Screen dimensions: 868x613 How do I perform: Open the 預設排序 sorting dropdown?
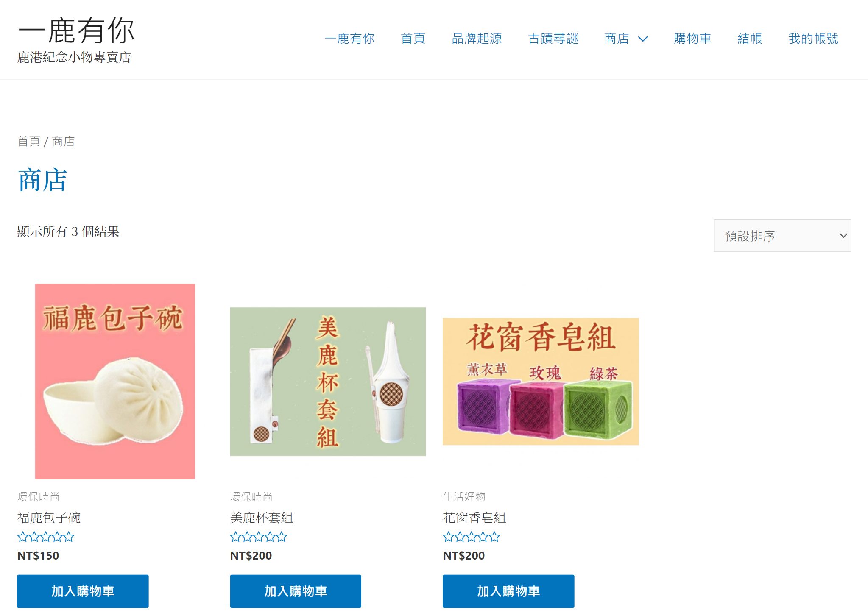(x=782, y=236)
